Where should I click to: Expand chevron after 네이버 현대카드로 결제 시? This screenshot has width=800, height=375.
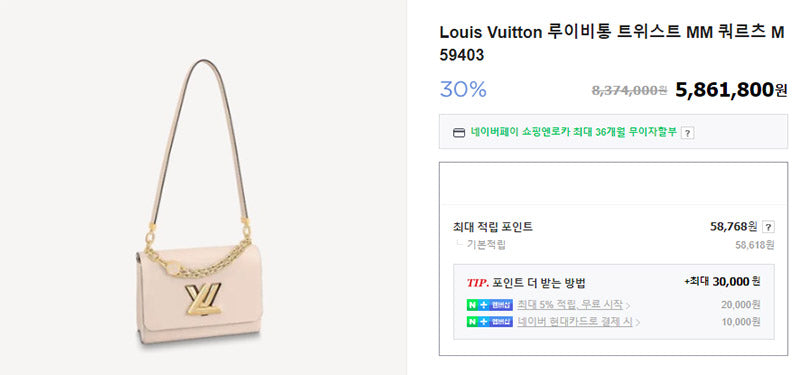pos(638,322)
